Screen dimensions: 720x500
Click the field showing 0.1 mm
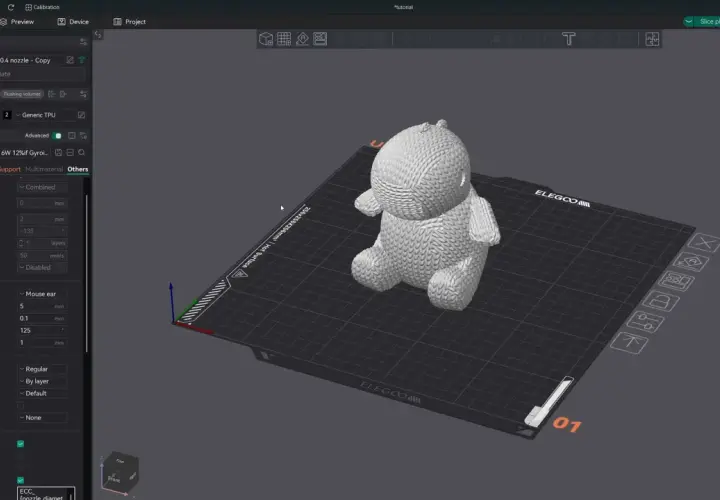coord(42,318)
